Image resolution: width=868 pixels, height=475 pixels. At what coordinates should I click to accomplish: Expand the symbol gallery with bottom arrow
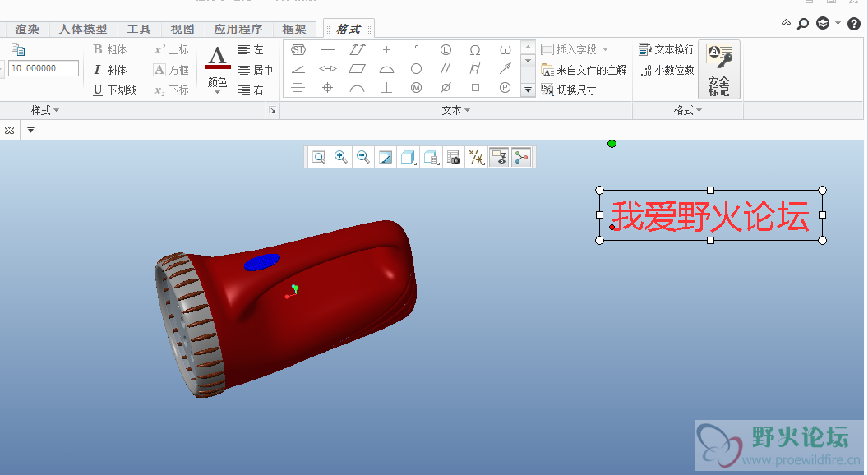(x=528, y=89)
